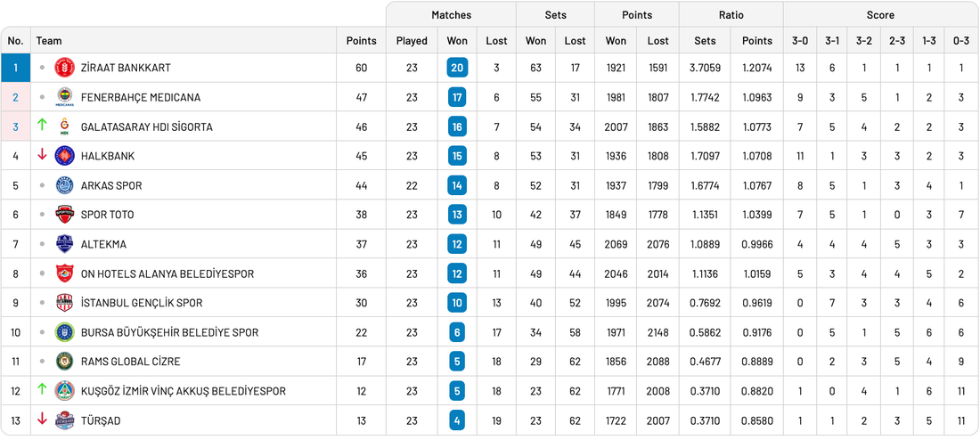Click the green up arrow beside Galatasaray
980x440 pixels.
tap(42, 126)
